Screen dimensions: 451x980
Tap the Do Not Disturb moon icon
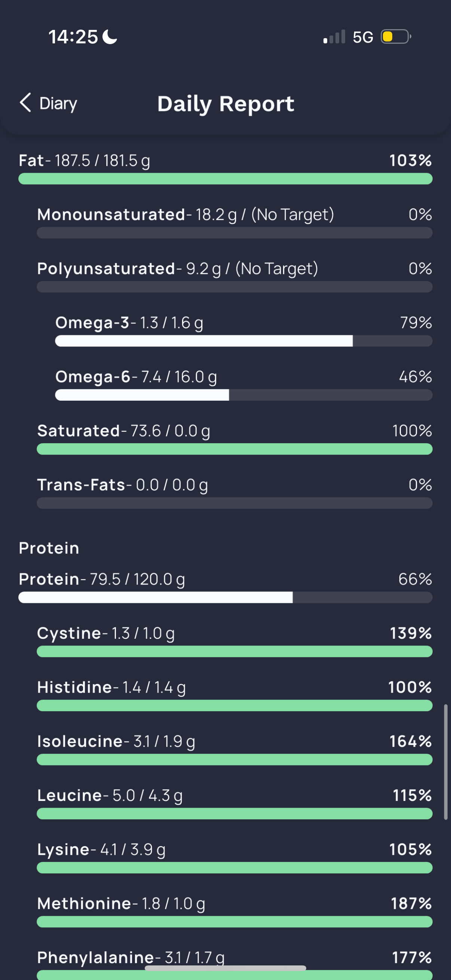[110, 37]
